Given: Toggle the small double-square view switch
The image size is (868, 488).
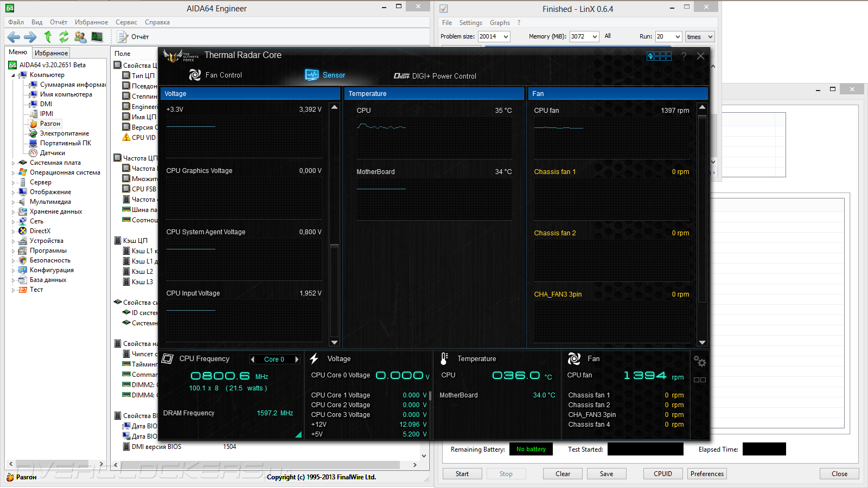Looking at the screenshot, I should click(699, 380).
